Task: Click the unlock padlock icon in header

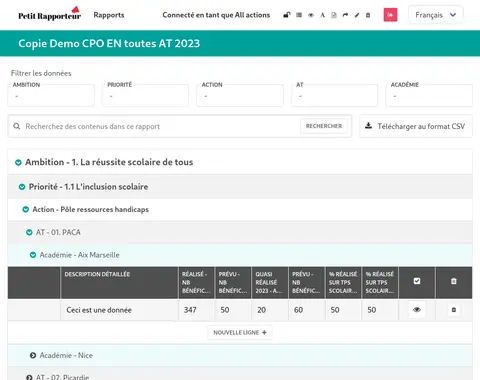Action: [286, 15]
